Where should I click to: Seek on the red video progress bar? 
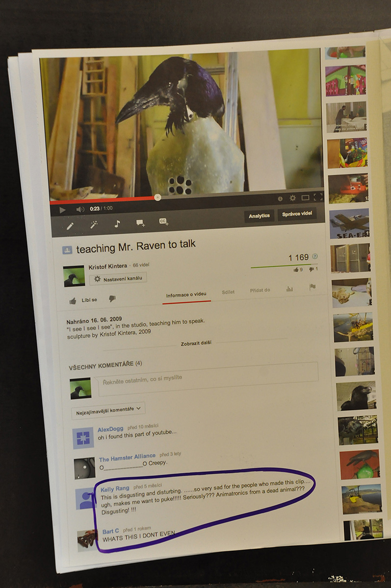(x=103, y=200)
